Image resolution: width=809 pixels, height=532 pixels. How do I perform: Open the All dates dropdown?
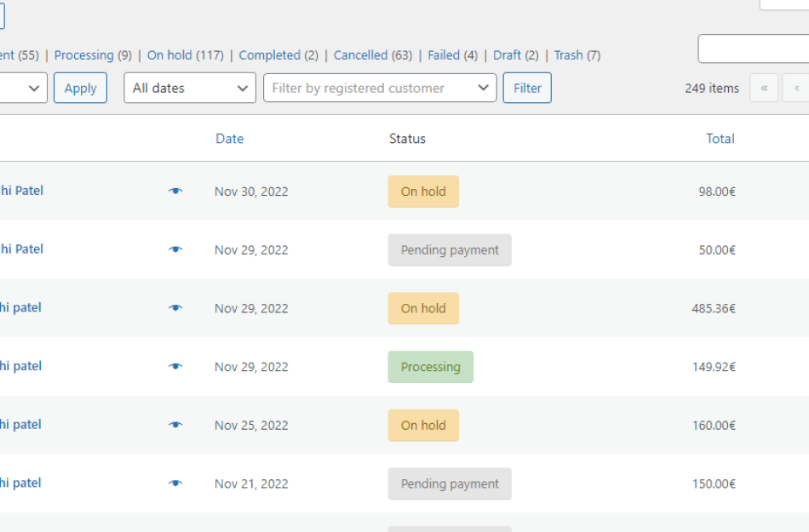189,88
